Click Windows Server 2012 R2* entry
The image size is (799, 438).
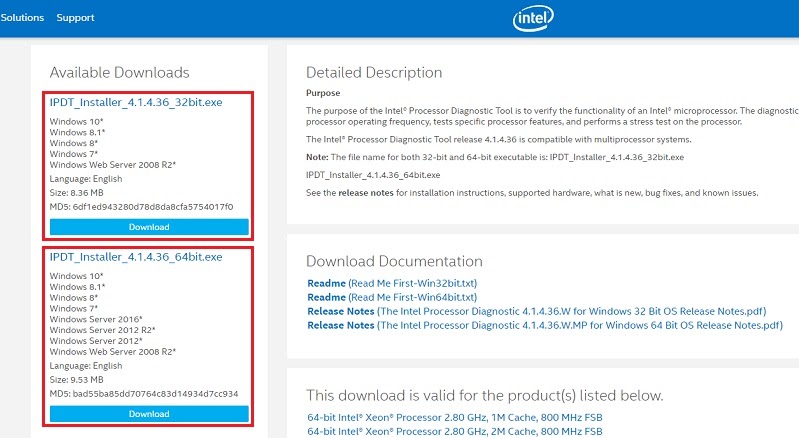tap(102, 330)
